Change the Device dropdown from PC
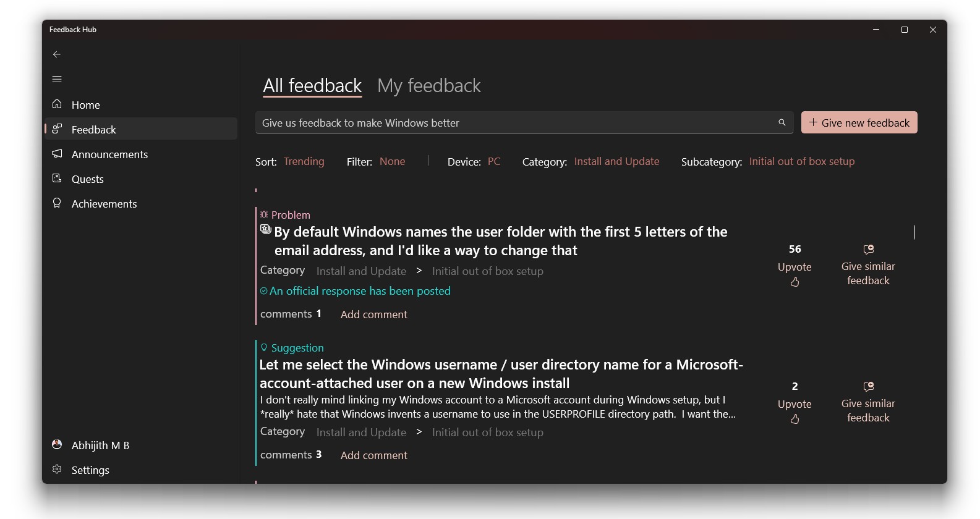980x519 pixels. 493,161
